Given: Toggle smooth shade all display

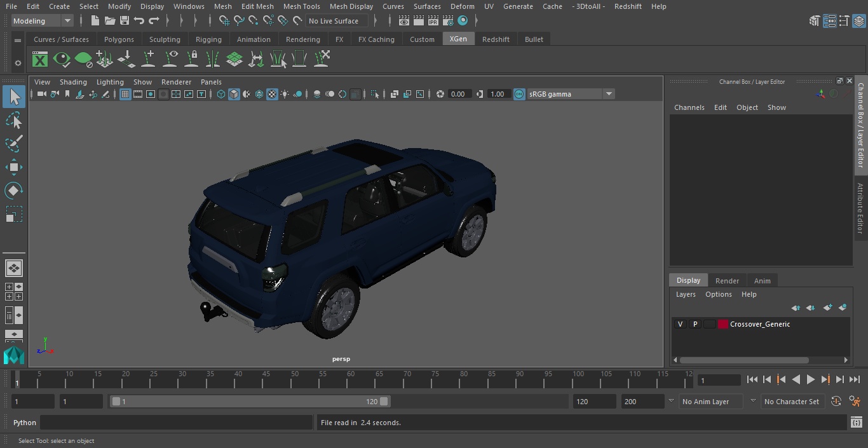Looking at the screenshot, I should click(234, 94).
